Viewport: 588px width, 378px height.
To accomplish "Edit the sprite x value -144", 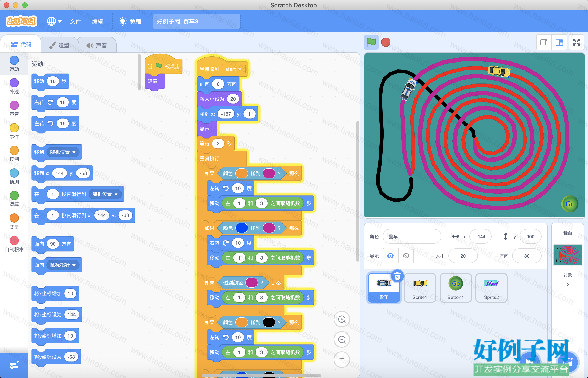I will [x=480, y=236].
